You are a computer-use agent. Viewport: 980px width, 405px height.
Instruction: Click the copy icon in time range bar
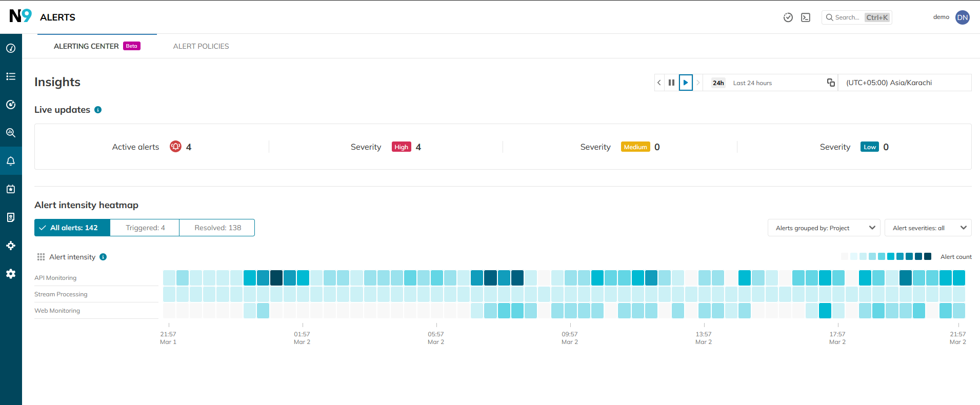pyautogui.click(x=831, y=83)
